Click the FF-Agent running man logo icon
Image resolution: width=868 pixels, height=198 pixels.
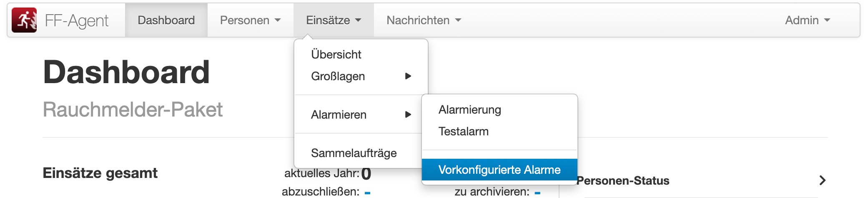pos(24,20)
